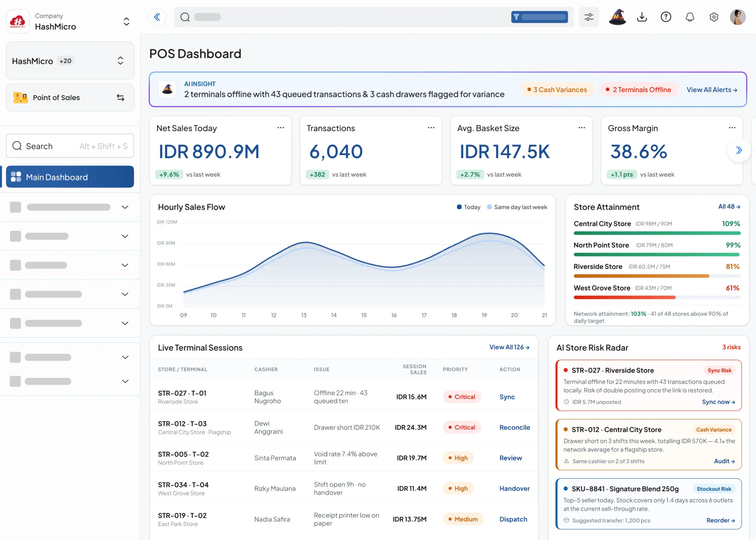The width and height of the screenshot is (756, 540).
Task: Click Audit on Central City Store risk card
Action: pos(724,461)
